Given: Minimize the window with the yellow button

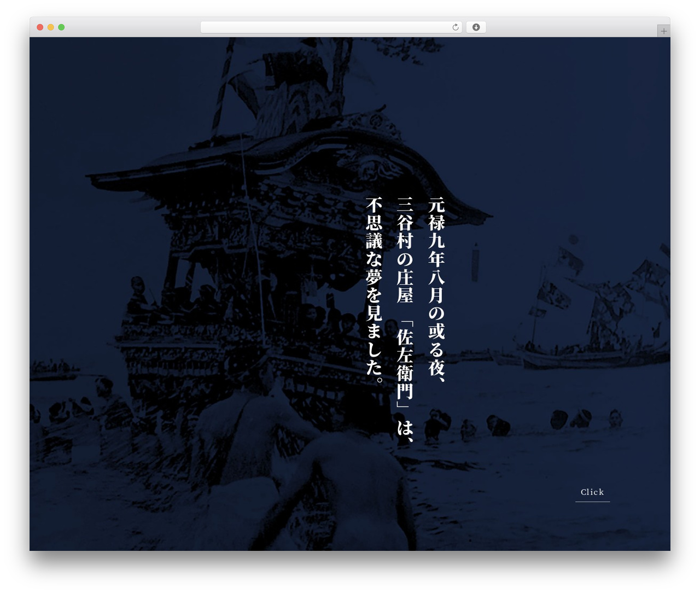Looking at the screenshot, I should (x=50, y=27).
